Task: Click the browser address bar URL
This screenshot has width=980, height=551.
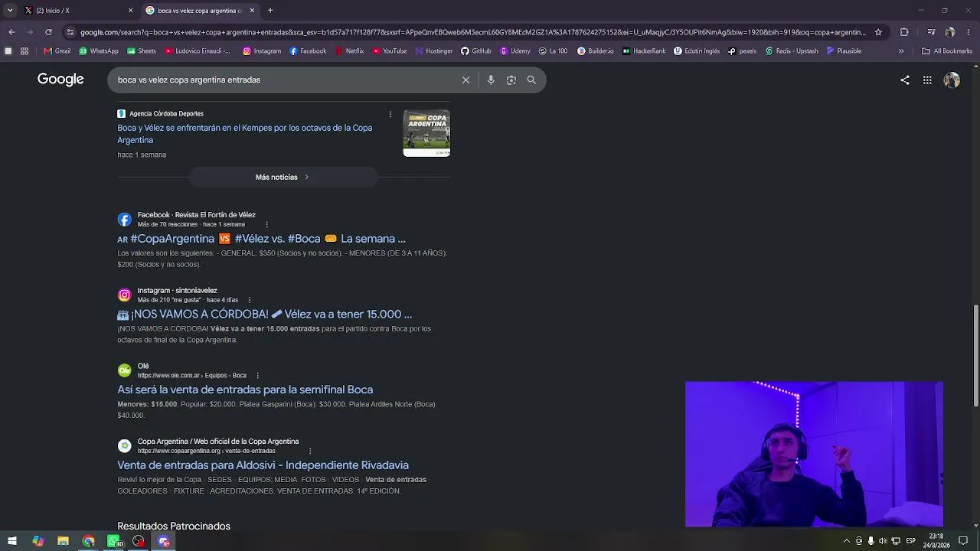Action: pos(473,32)
